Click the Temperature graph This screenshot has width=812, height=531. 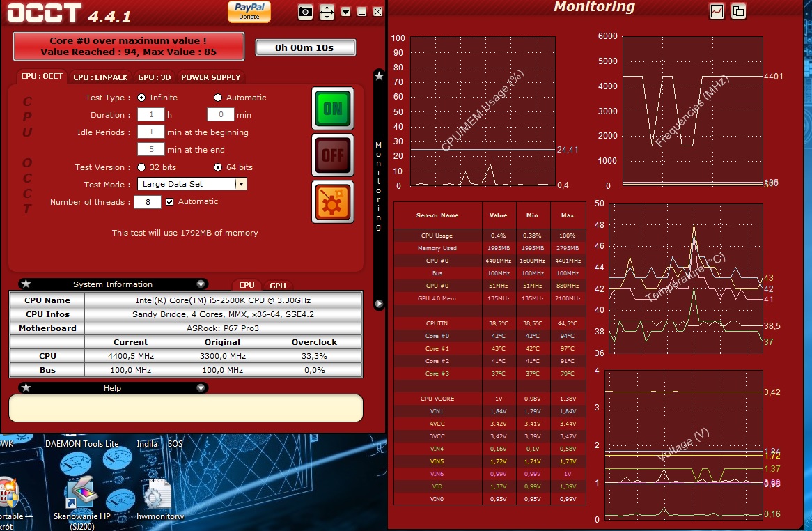click(686, 278)
